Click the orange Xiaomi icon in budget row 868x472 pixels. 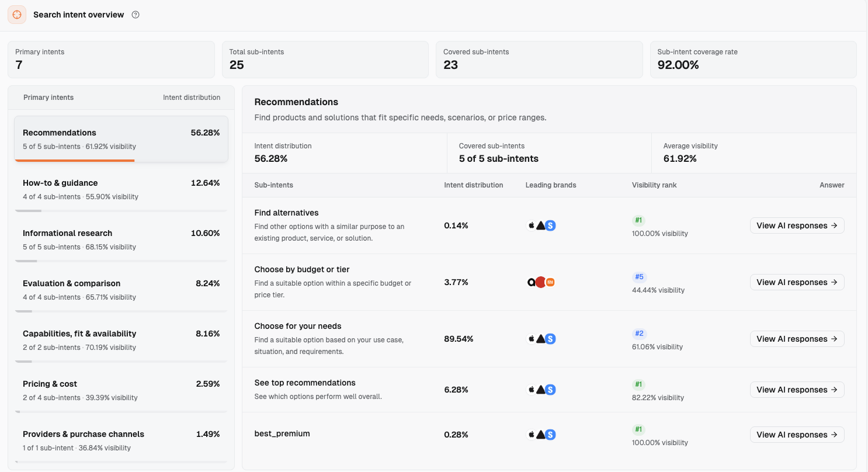[550, 282]
